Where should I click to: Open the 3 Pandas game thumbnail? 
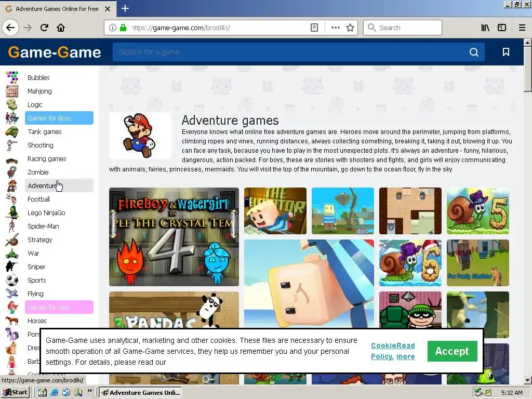(174, 310)
